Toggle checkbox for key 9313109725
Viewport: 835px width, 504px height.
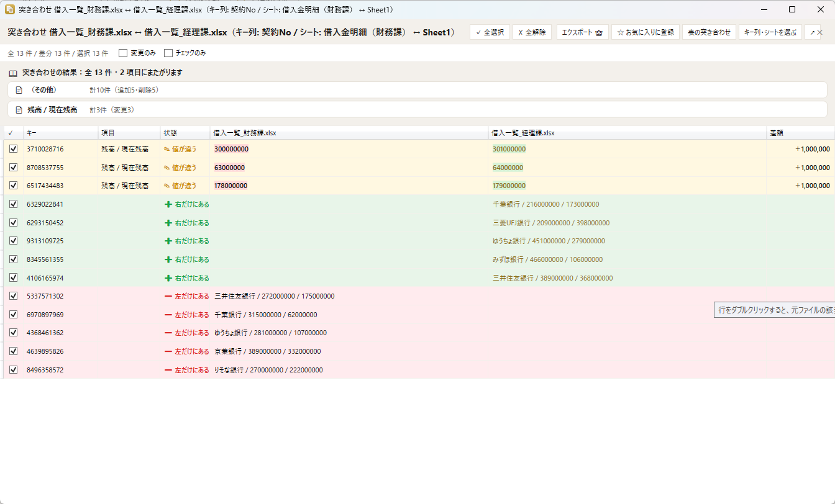click(14, 241)
